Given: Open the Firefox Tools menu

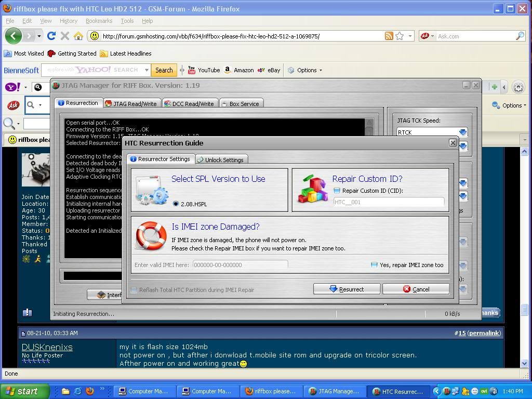Looking at the screenshot, I should (x=127, y=21).
